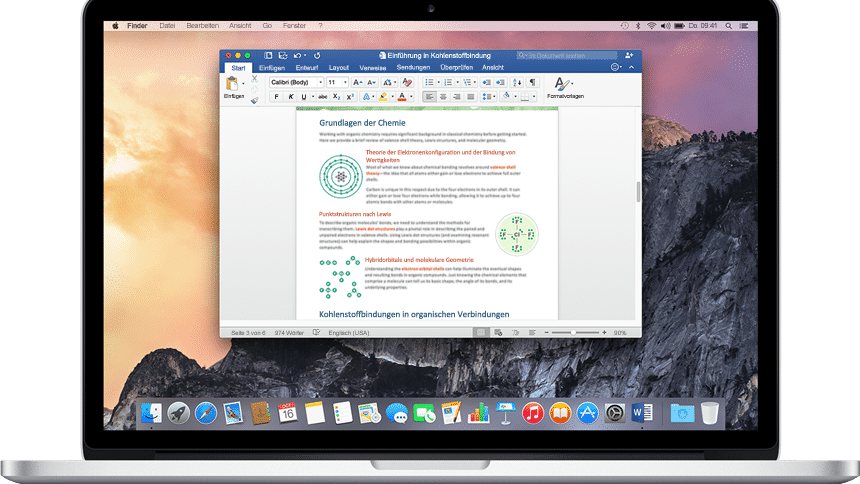860x484 pixels.
Task: Apply subscript X₂ formatting
Action: [x=337, y=97]
